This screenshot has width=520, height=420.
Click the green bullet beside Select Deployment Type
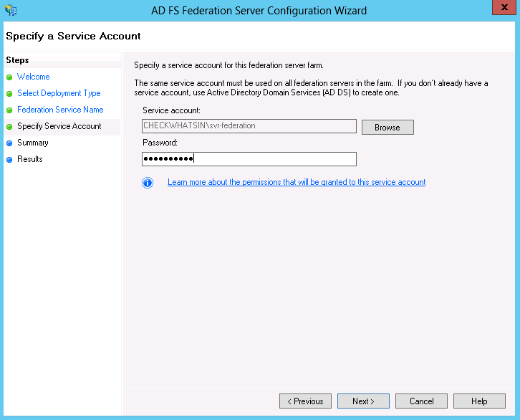coord(9,94)
